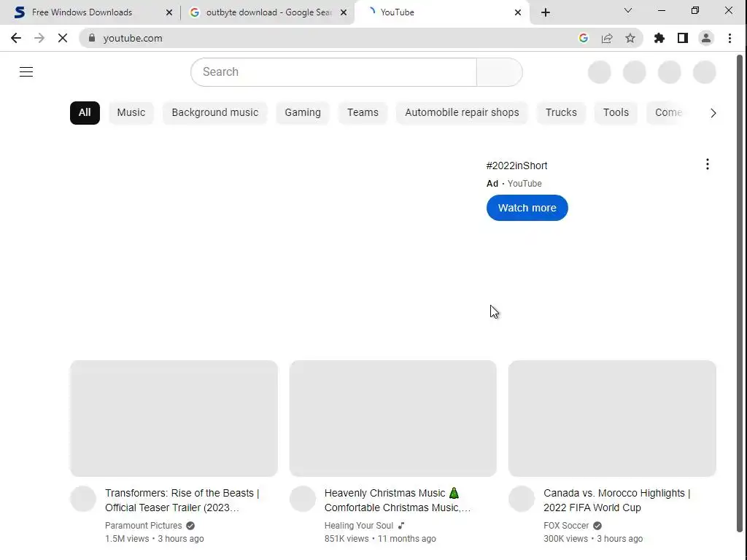Viewport: 747px width, 560px height.
Task: Filter by the Teams chip
Action: (x=363, y=113)
